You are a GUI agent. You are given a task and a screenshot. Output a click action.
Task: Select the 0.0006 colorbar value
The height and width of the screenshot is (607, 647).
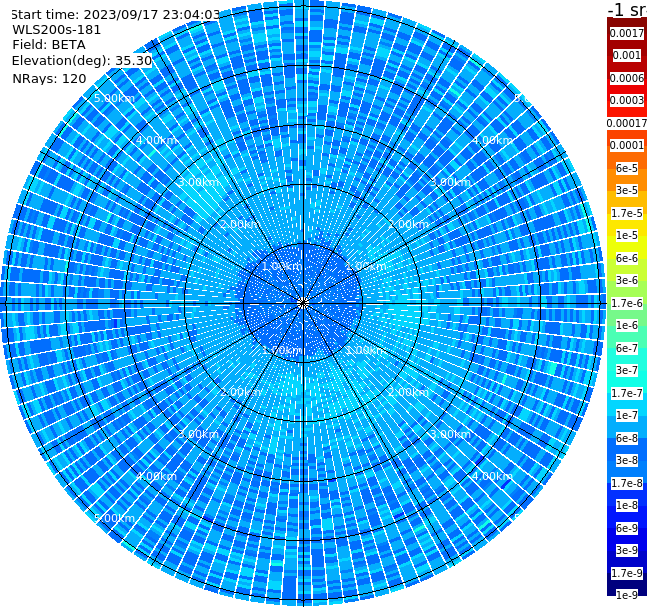(x=627, y=78)
